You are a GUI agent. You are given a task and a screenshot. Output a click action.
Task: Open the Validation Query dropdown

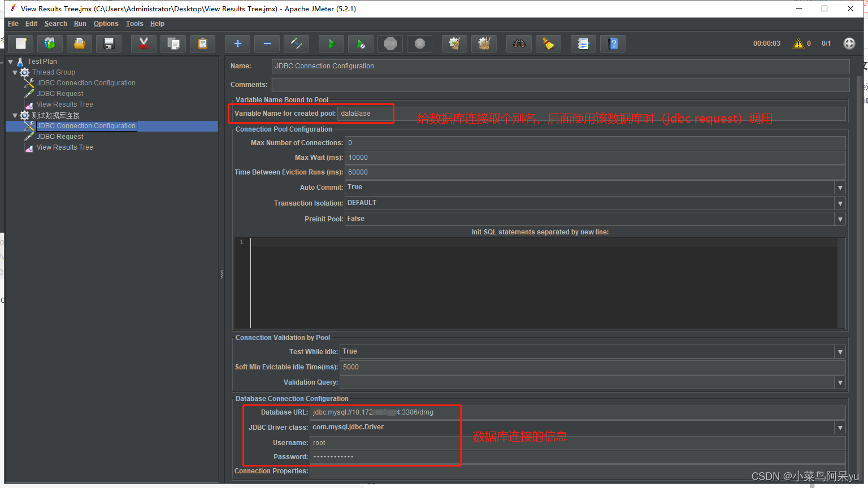pyautogui.click(x=840, y=382)
